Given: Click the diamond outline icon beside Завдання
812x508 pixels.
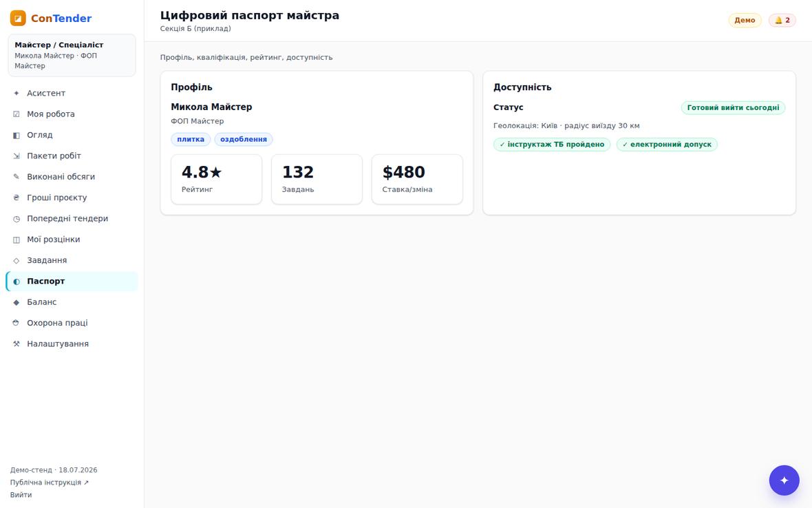Looking at the screenshot, I should (17, 260).
